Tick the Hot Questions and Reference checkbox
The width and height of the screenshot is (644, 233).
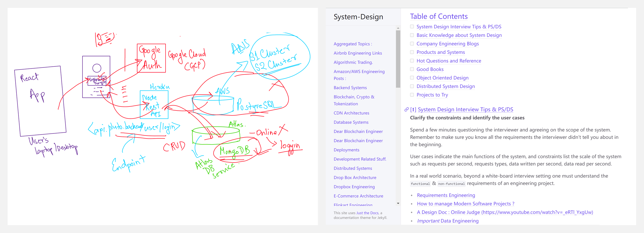(412, 61)
